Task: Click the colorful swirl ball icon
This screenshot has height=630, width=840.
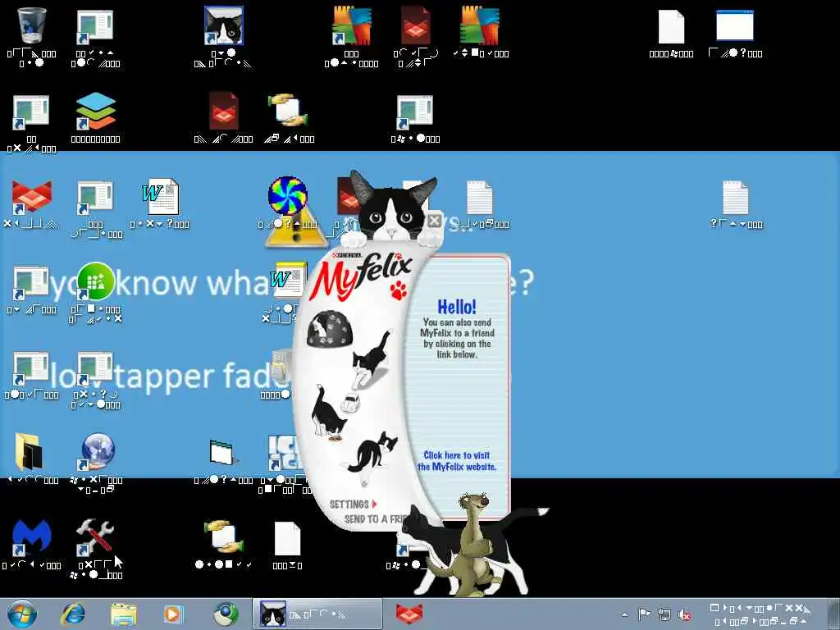Action: (288, 195)
